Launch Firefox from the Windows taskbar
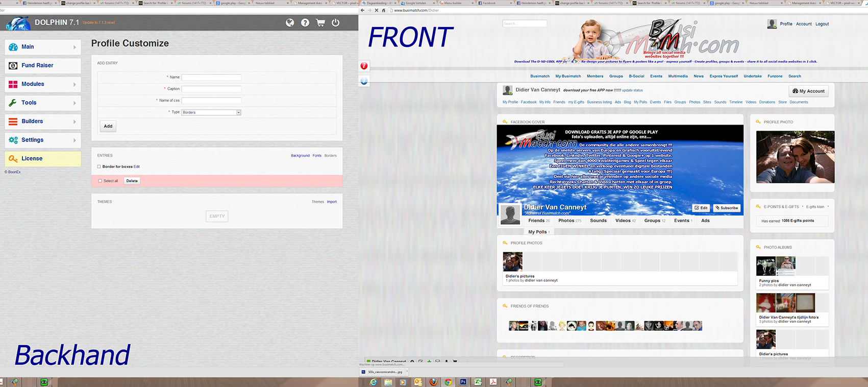 [433, 382]
